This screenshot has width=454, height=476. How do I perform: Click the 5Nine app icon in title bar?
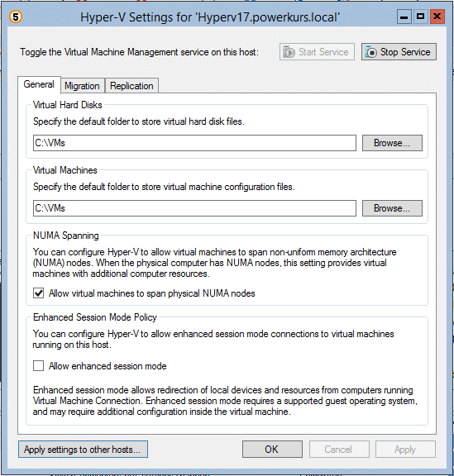click(16, 17)
